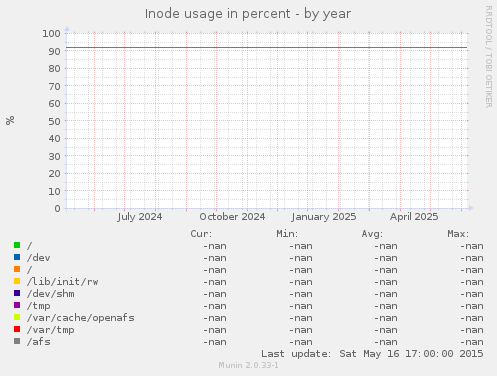Click the 50 y-axis tick label
The image size is (497, 376).
coord(55,121)
